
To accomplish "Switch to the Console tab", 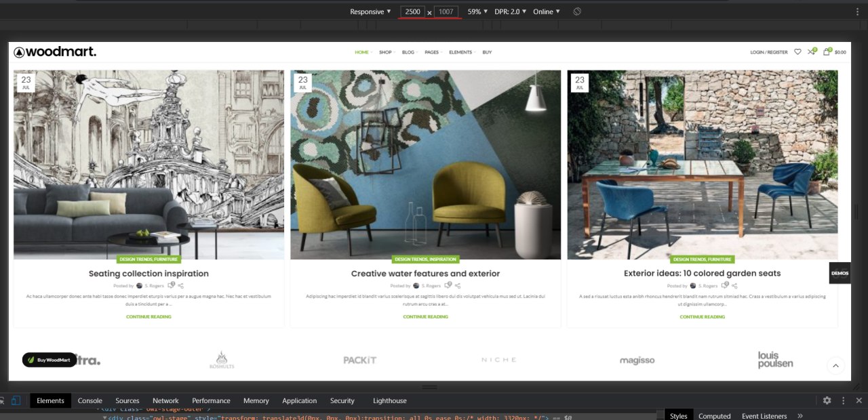I will click(90, 400).
